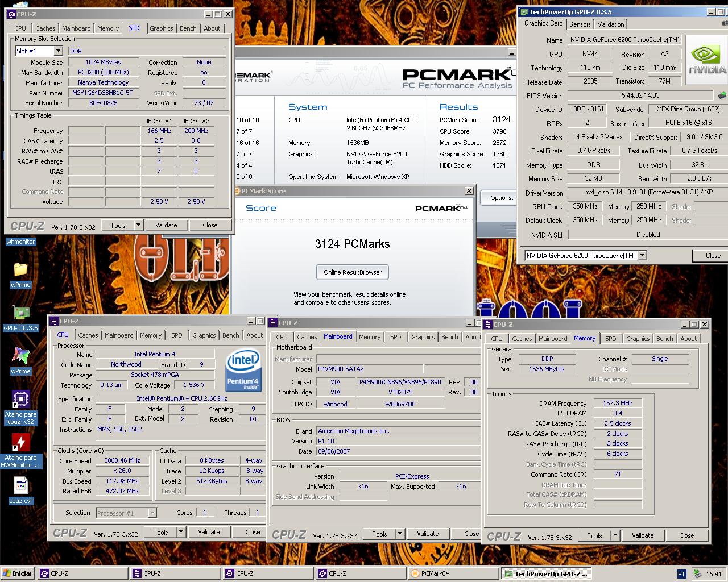Click the GPU-Z title bar icon
This screenshot has height=582, width=728.
point(524,12)
